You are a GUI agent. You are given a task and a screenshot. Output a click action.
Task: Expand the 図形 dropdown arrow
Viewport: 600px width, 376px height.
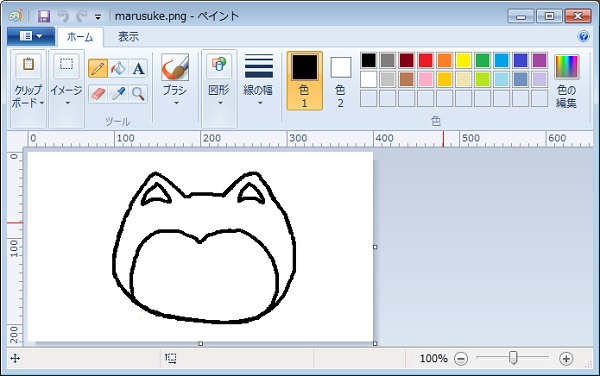[220, 103]
